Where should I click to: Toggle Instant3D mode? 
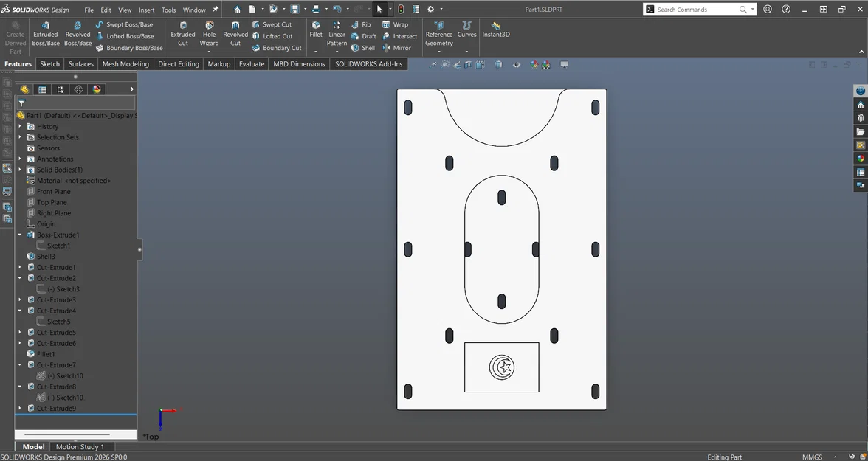pos(495,30)
